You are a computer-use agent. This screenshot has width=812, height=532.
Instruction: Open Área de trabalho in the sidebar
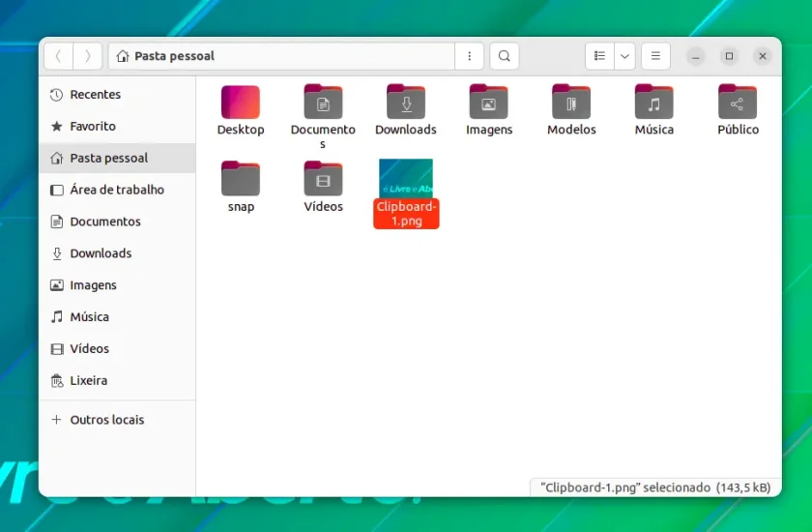[x=117, y=190]
